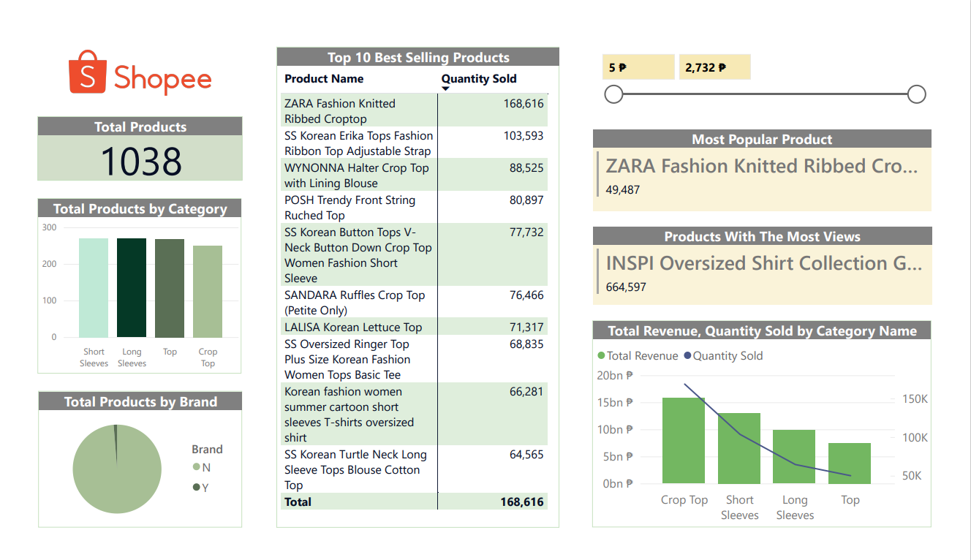Click the Quantity Sold legend entry
Viewport: 971px width, 560px height.
pos(723,356)
